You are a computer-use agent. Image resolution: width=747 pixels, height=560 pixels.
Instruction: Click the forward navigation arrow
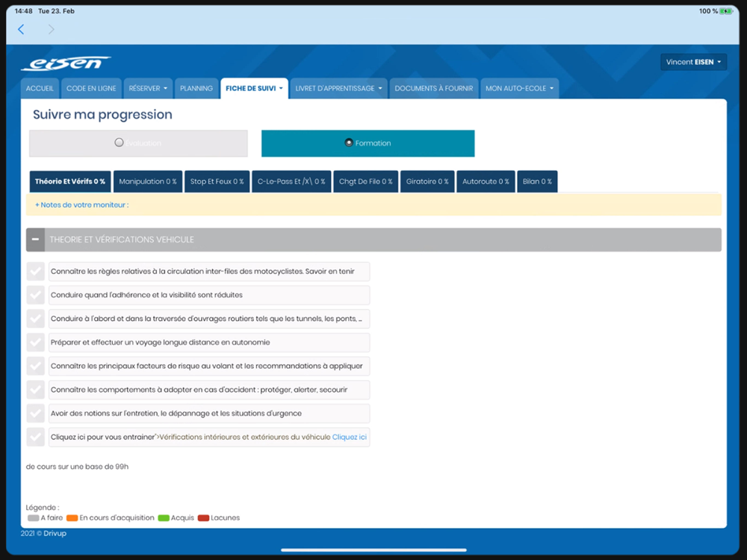pyautogui.click(x=51, y=30)
